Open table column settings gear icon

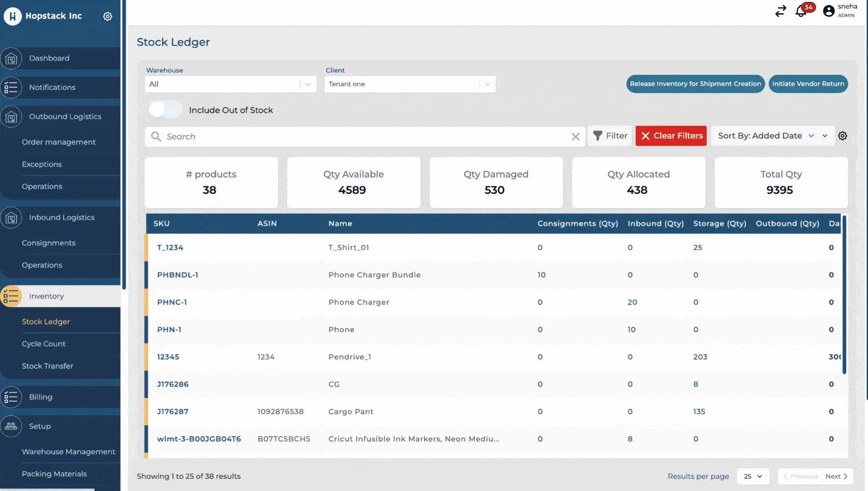tap(842, 136)
